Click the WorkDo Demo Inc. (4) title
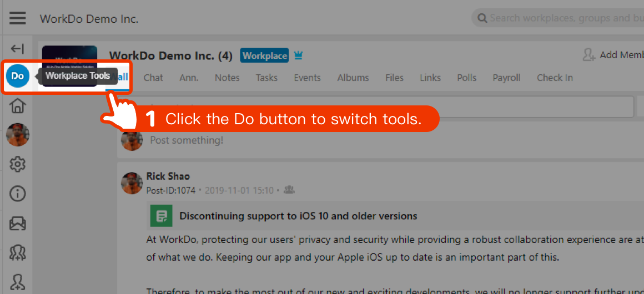 point(171,55)
